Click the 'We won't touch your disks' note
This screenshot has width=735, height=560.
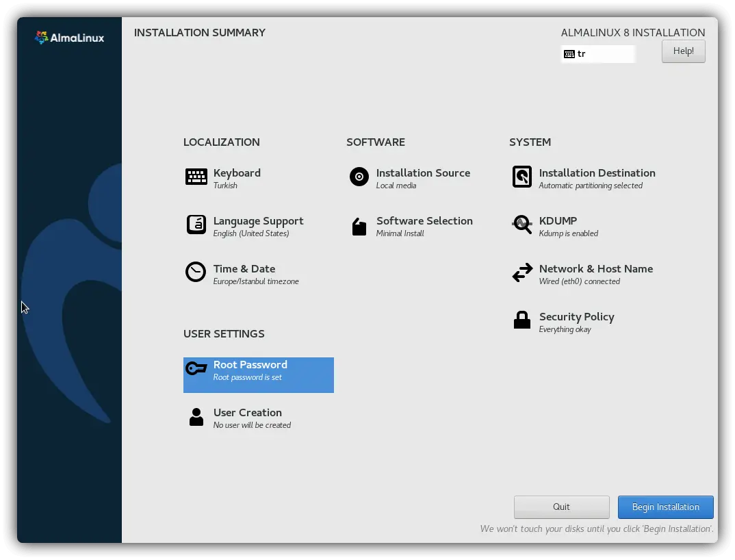597,529
